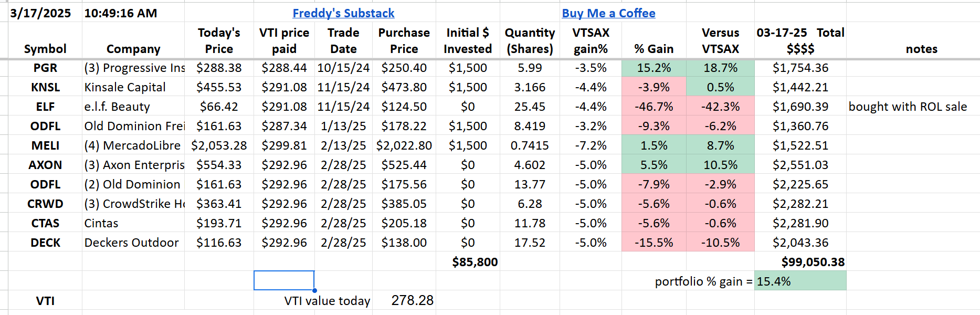Select the Trade Date column header
The image size is (980, 315).
click(x=343, y=41)
